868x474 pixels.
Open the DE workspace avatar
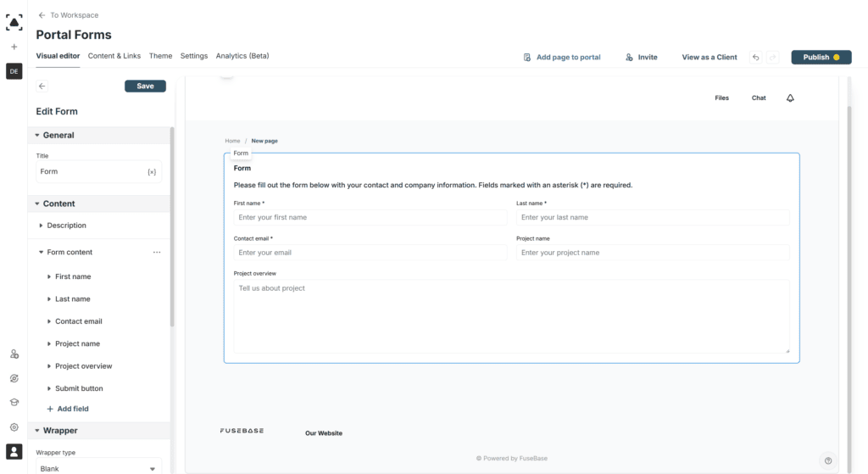click(x=14, y=71)
